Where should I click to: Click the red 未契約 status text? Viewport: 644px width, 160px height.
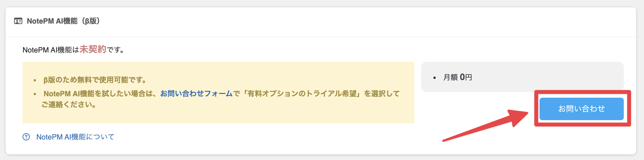93,49
